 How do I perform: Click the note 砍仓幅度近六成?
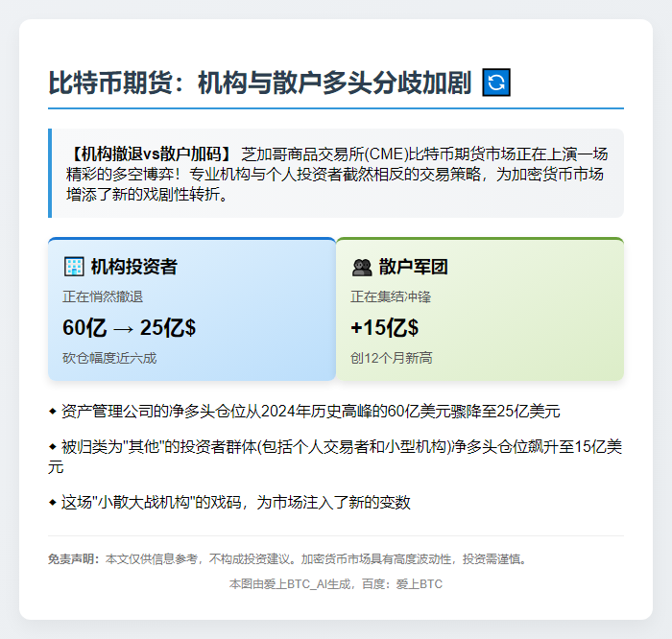click(x=109, y=358)
